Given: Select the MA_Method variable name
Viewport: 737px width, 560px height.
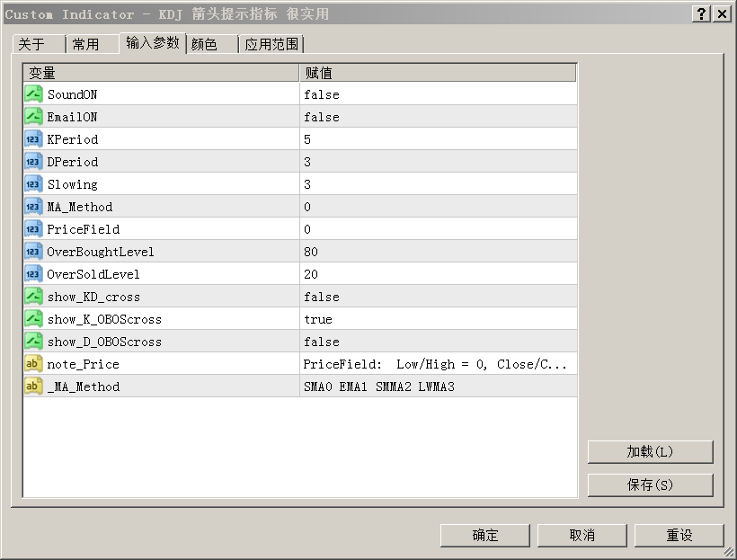Looking at the screenshot, I should click(79, 208).
